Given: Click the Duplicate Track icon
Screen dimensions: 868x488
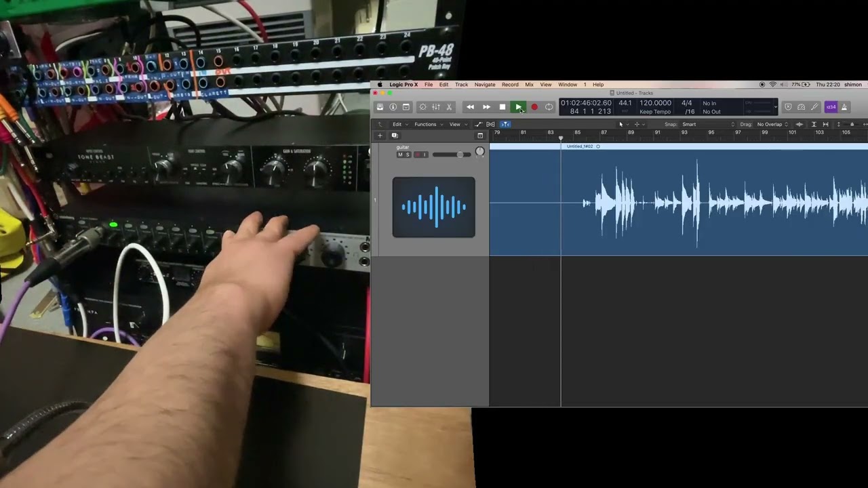Looking at the screenshot, I should 395,136.
